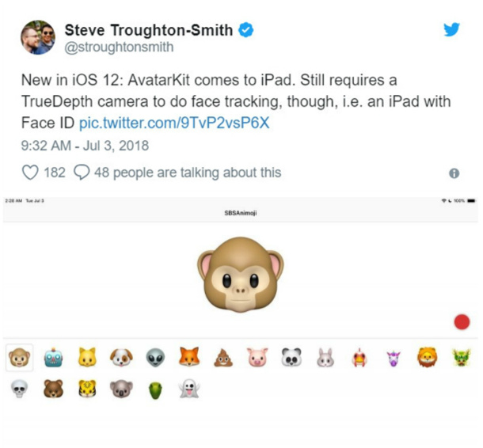This screenshot has width=483, height=448.
Task: Like the tweet with heart icon
Action: click(x=30, y=172)
